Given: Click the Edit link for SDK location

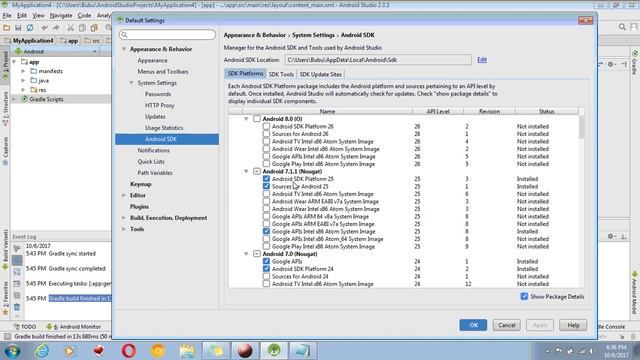Looking at the screenshot, I should [x=482, y=60].
